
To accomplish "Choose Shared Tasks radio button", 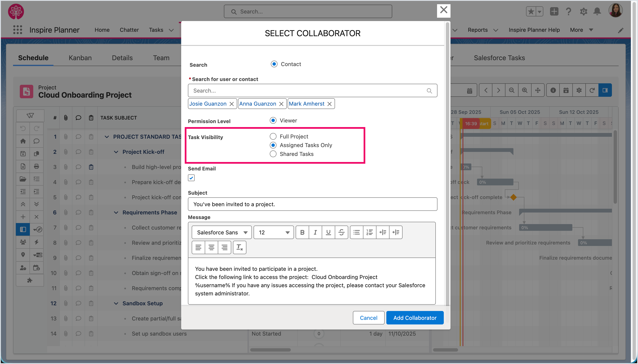I will tap(273, 154).
